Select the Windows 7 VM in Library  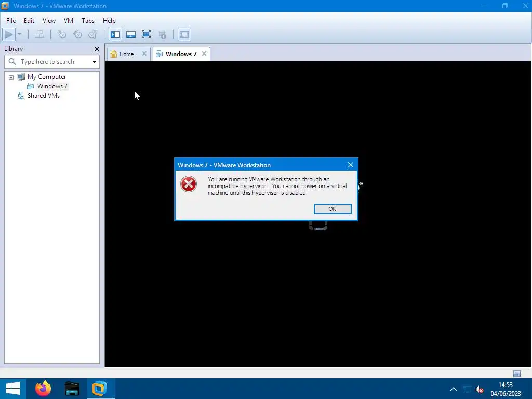click(52, 86)
